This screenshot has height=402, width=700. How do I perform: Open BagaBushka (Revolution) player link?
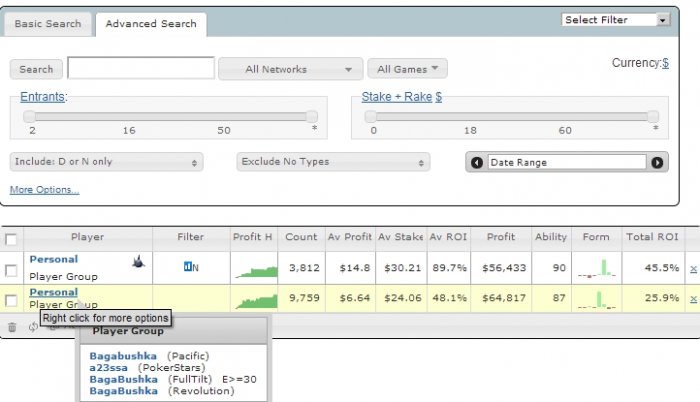click(124, 391)
